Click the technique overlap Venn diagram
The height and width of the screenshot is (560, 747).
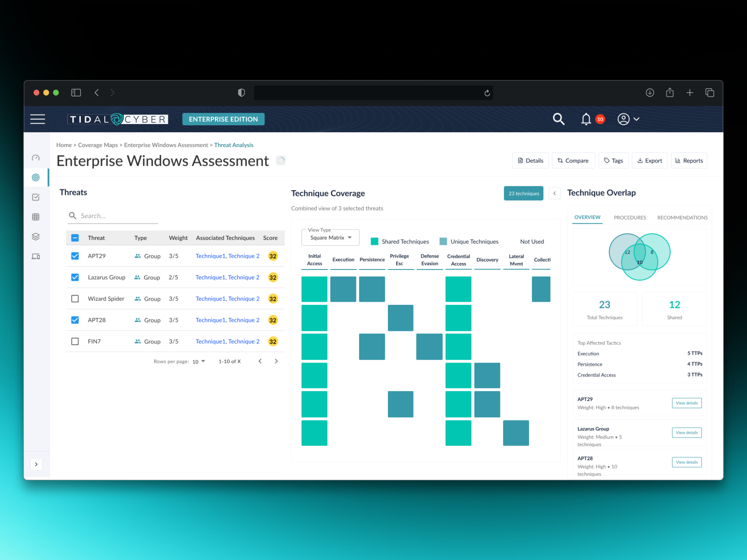pyautogui.click(x=639, y=257)
